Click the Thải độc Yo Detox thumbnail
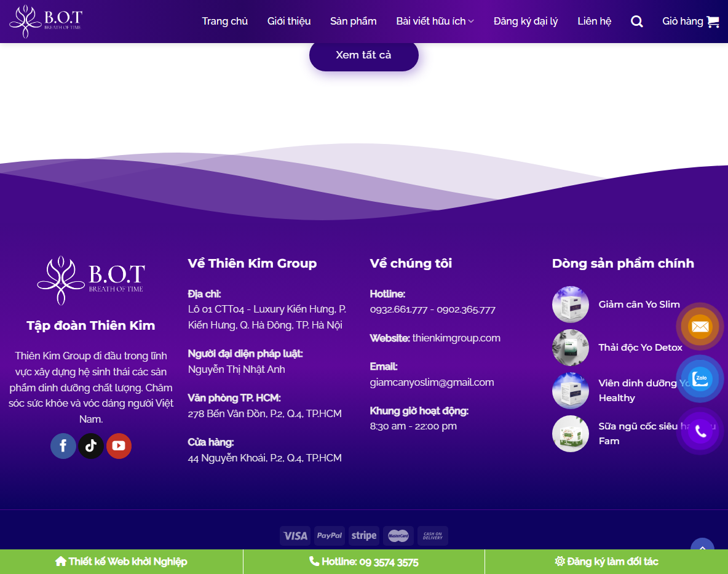 pos(571,348)
